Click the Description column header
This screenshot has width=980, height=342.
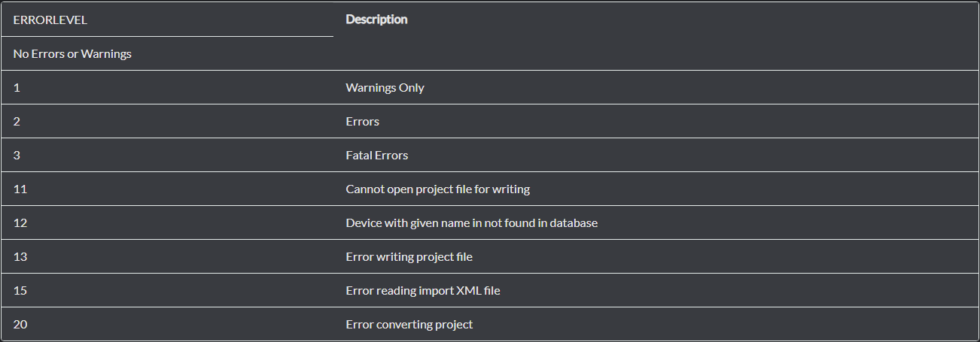pyautogui.click(x=376, y=20)
